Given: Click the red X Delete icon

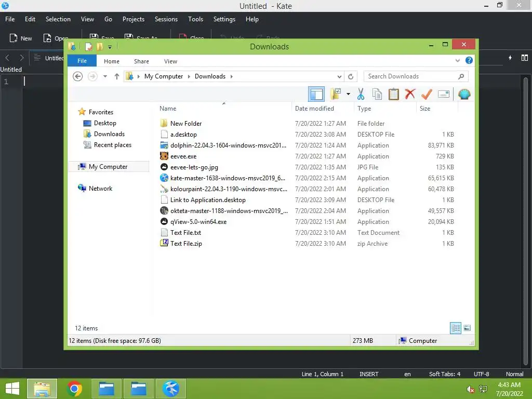Looking at the screenshot, I should click(x=410, y=94).
